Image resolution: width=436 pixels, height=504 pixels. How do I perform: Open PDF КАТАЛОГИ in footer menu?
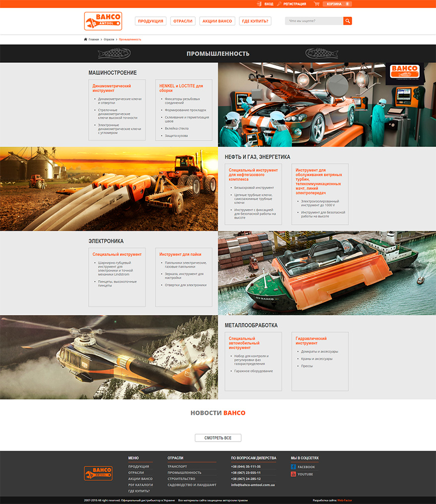coord(141,485)
